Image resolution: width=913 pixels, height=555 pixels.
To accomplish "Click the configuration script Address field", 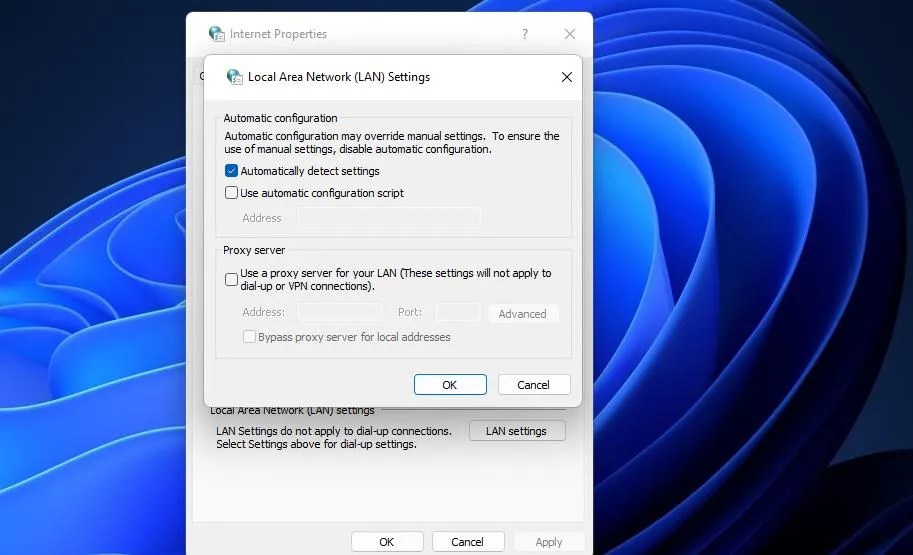I will (390, 218).
